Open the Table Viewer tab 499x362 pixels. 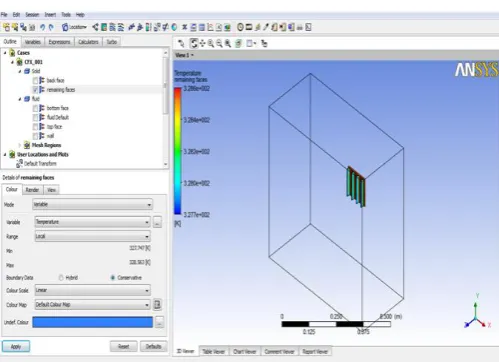click(214, 351)
